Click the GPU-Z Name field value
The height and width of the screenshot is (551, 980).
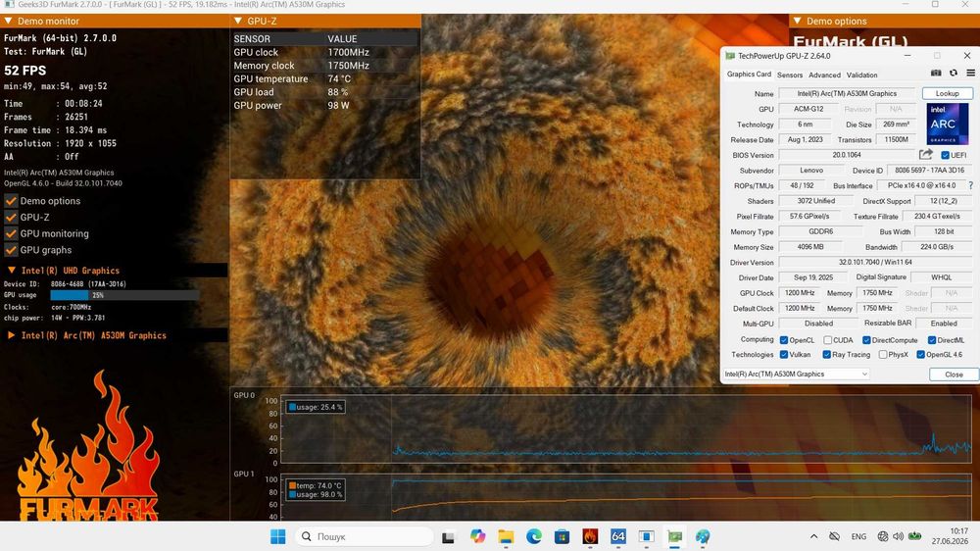847,94
